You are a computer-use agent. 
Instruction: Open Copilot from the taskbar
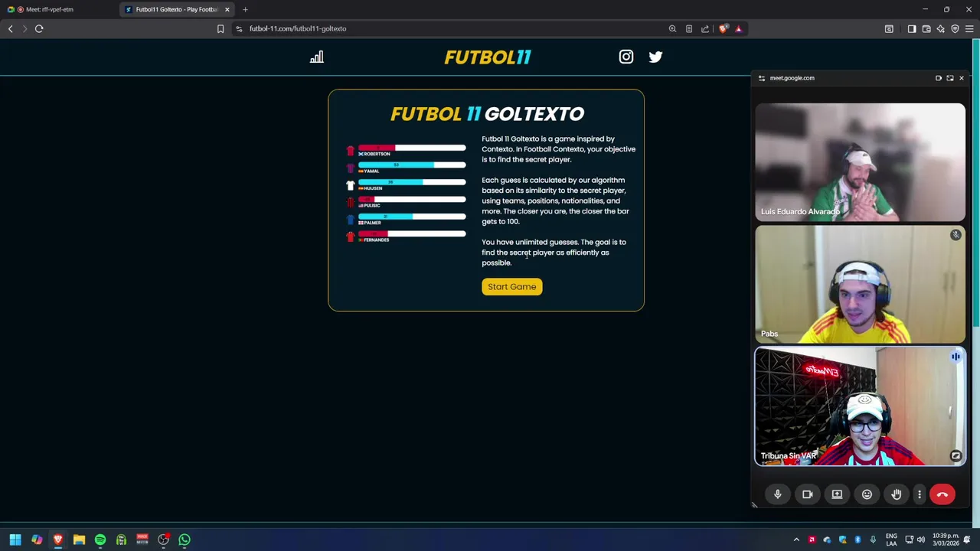point(37,540)
